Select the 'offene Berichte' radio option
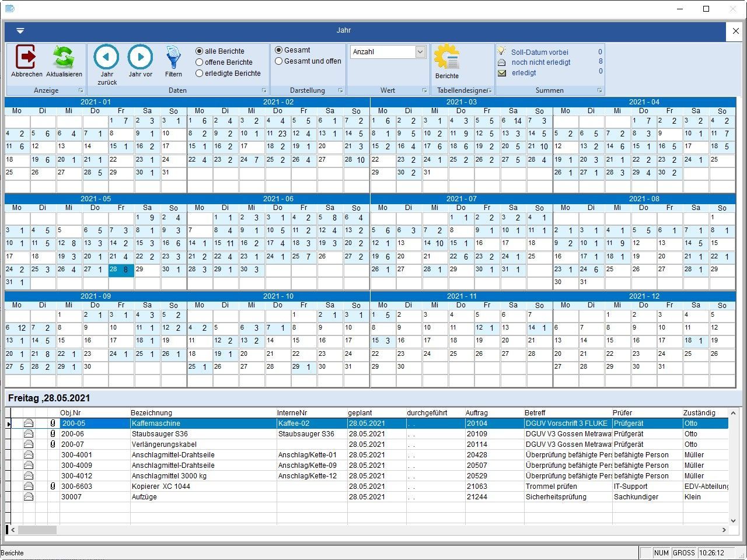The image size is (747, 560). pyautogui.click(x=200, y=62)
